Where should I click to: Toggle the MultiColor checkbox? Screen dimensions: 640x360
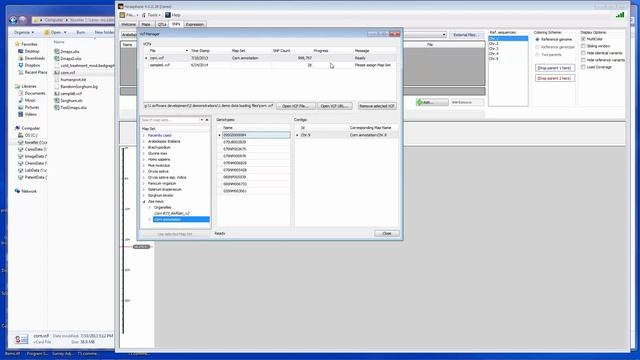[x=583, y=39]
